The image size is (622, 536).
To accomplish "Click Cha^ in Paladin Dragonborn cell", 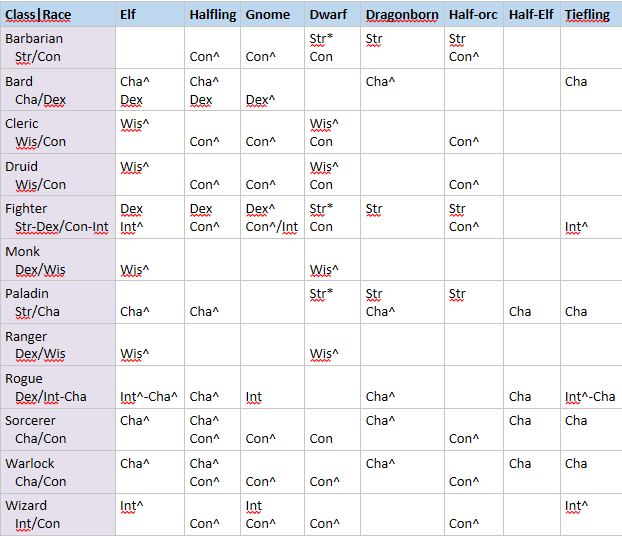I will (380, 311).
